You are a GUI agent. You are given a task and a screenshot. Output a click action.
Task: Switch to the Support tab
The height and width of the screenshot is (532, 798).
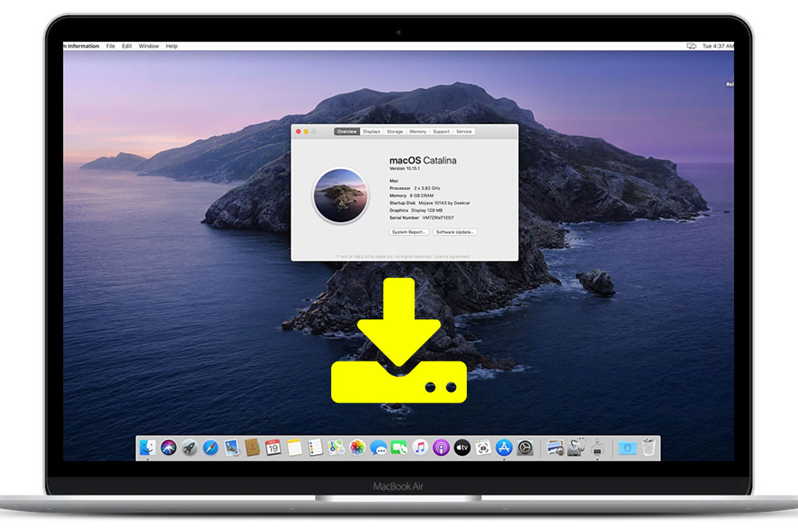tap(441, 131)
